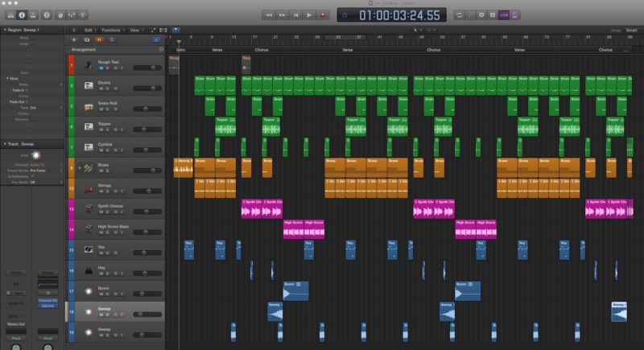Screen dimensions: 644x350
Task: Click the Boom track icon
Action: point(89,291)
